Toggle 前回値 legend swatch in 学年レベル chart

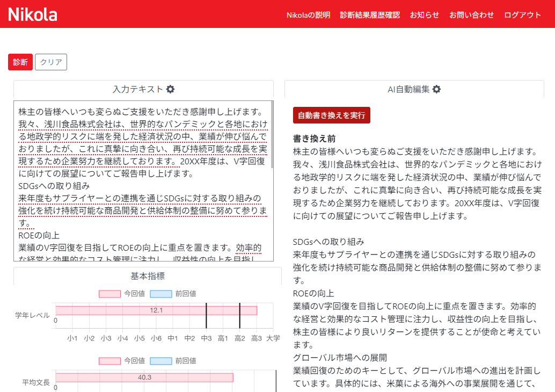coord(161,294)
